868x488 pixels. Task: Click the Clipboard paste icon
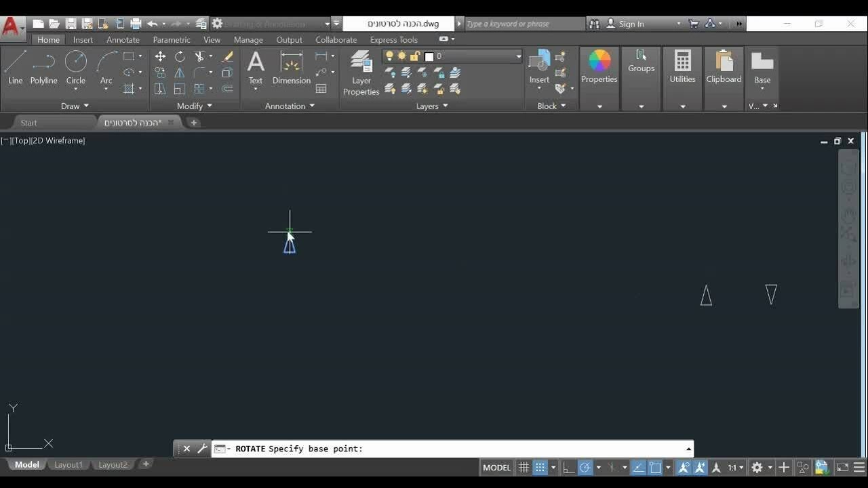(x=724, y=66)
